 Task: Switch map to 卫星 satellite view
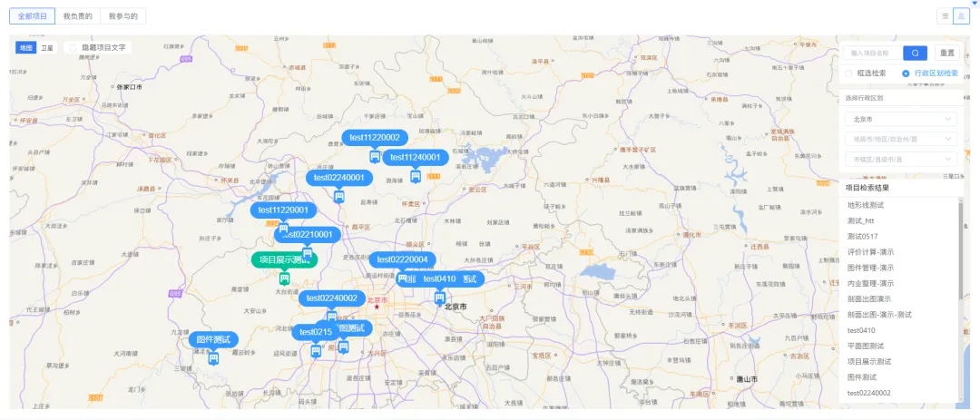pos(46,47)
